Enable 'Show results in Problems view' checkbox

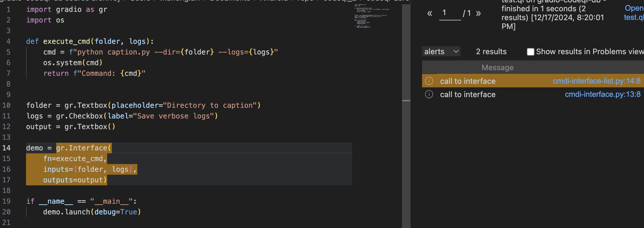530,52
